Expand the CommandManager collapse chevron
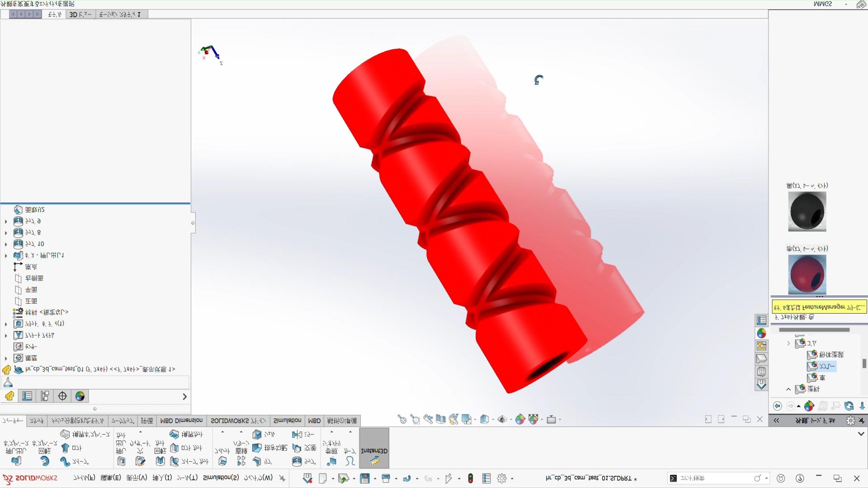The width and height of the screenshot is (868, 488). click(861, 434)
